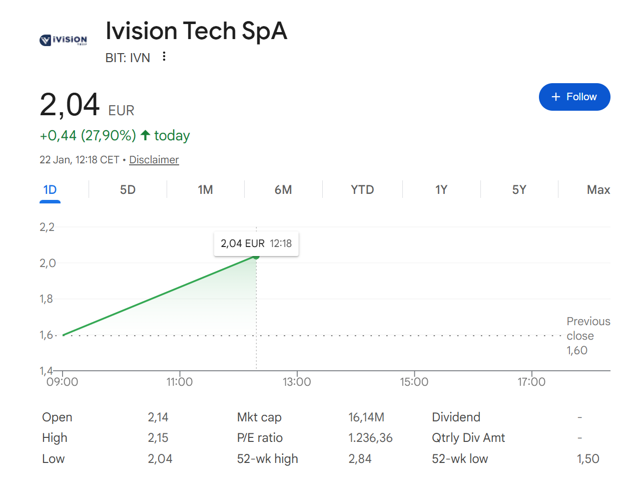Image resolution: width=618 pixels, height=486 pixels.
Task: Click the Ivision company logo
Action: [63, 40]
